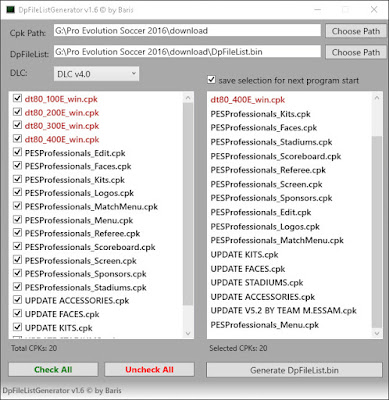Select PESProfessionals_Edit.cpk in right list
Image resolution: width=389 pixels, height=400 pixels.
pyautogui.click(x=261, y=212)
